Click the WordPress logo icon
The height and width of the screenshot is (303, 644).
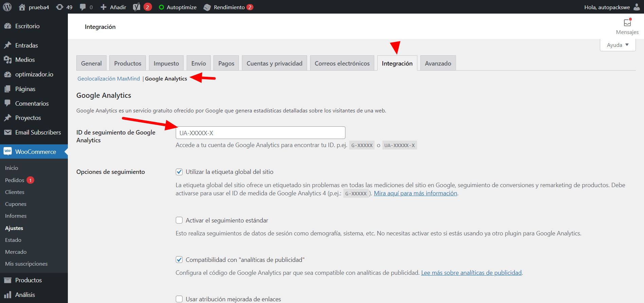click(7, 7)
